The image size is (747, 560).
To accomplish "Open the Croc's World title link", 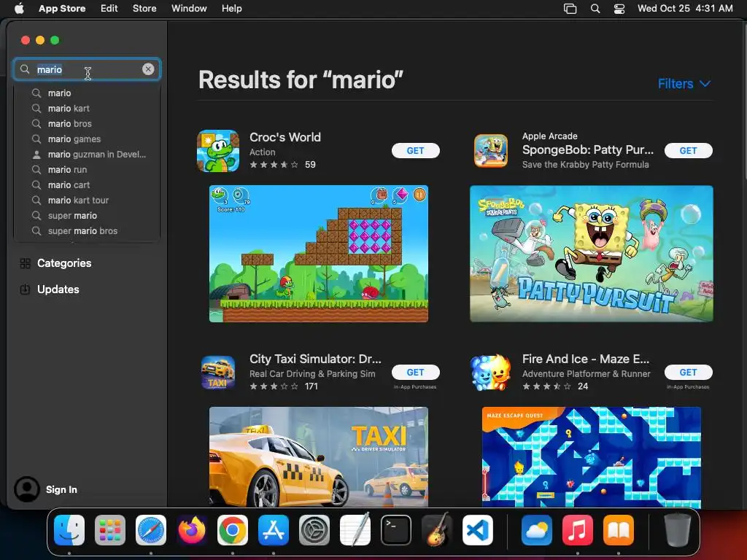I will point(285,137).
